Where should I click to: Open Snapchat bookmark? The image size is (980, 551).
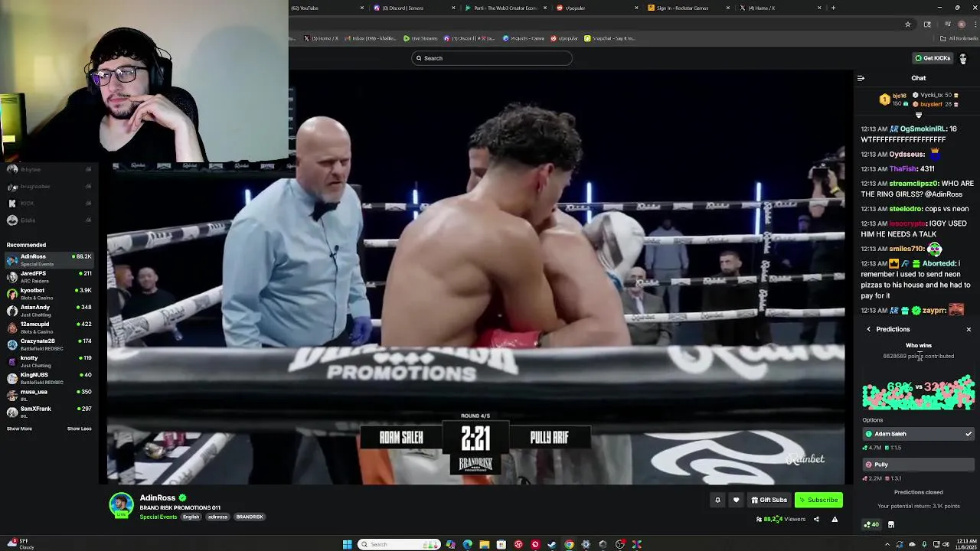pos(610,38)
